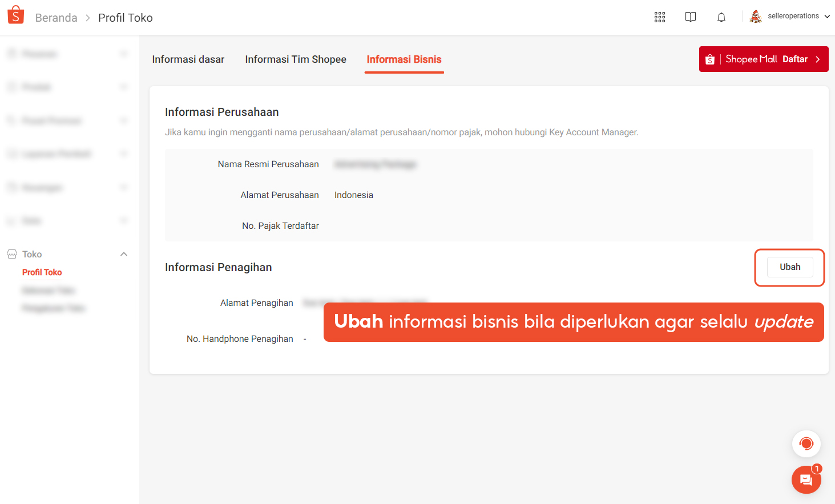Screen dimensions: 835x504
Task: Switch to the Informasi Tim Shopee tab
Action: 296,59
